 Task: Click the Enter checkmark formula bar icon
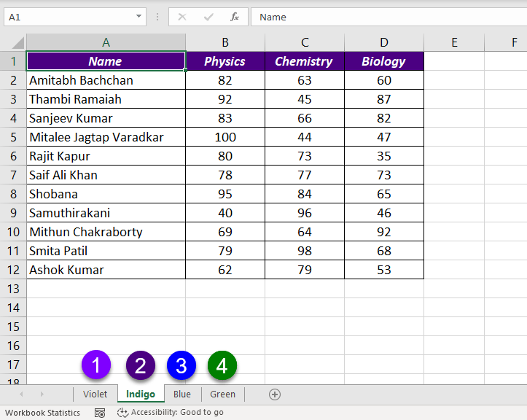(x=208, y=17)
